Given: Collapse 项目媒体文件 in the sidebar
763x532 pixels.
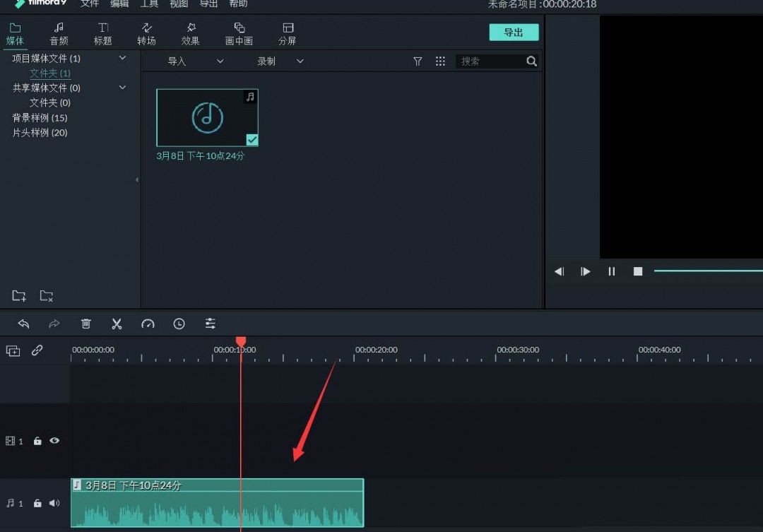Looking at the screenshot, I should [122, 58].
